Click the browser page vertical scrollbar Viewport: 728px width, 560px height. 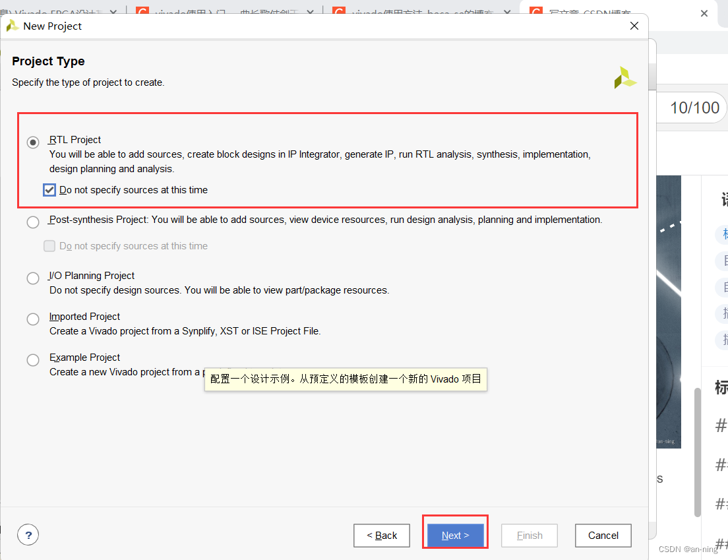point(698,452)
